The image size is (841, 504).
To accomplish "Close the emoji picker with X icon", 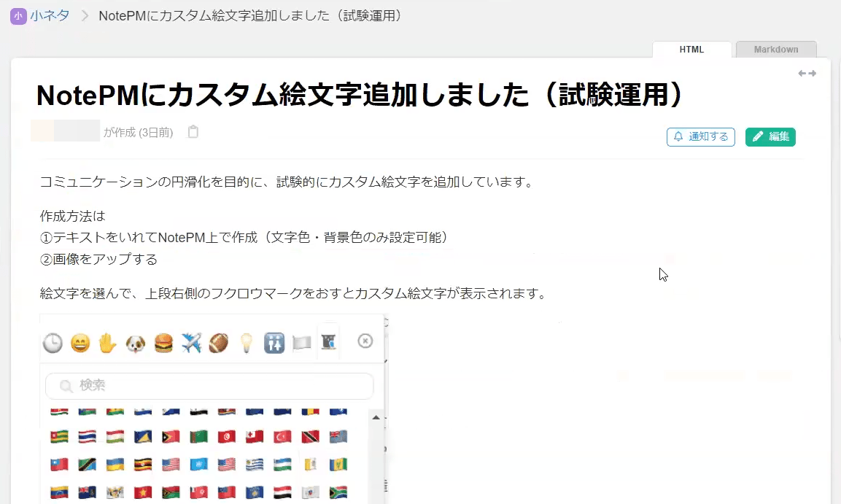I will (365, 341).
